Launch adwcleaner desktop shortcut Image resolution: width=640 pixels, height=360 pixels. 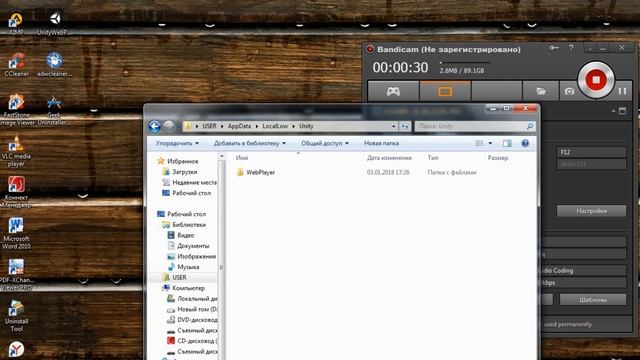point(54,64)
